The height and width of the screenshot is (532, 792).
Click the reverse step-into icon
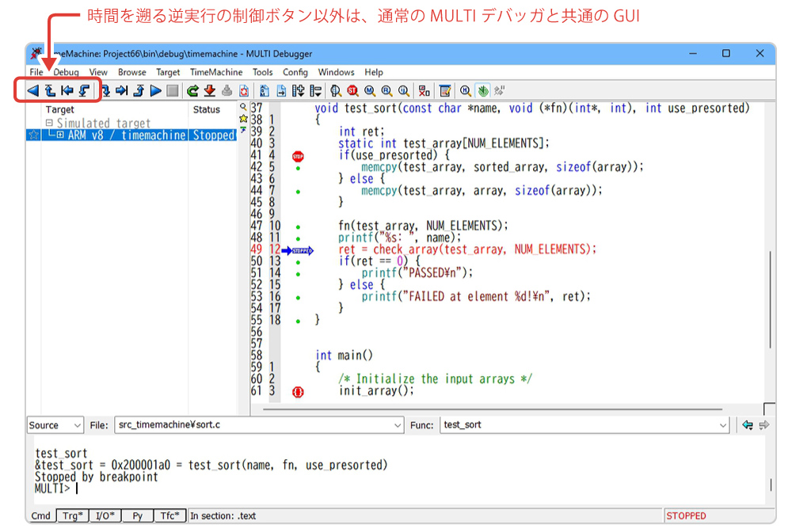(84, 91)
